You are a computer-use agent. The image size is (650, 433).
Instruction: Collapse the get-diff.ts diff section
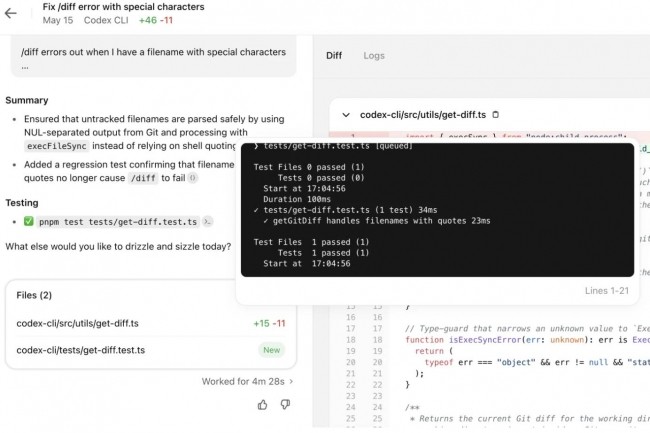[x=346, y=115]
